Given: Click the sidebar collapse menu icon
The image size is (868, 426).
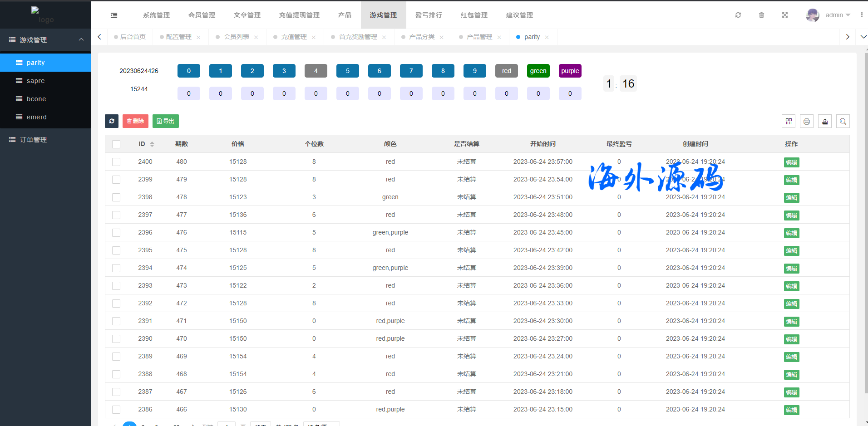Looking at the screenshot, I should pyautogui.click(x=114, y=15).
